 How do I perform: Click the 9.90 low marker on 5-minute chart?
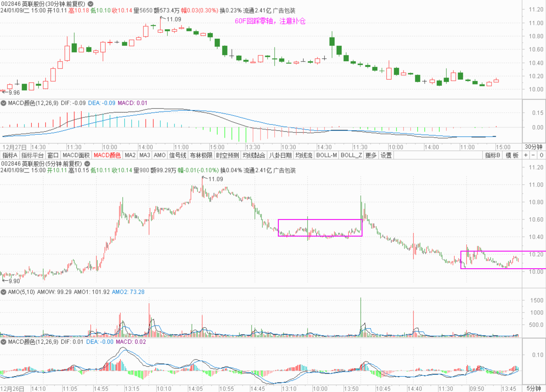point(14,281)
